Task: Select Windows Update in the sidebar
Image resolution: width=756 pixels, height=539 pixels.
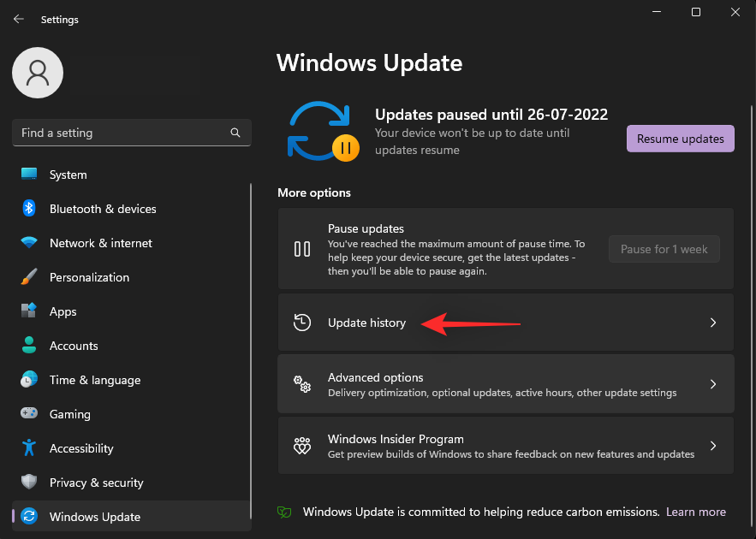Action: coord(95,517)
